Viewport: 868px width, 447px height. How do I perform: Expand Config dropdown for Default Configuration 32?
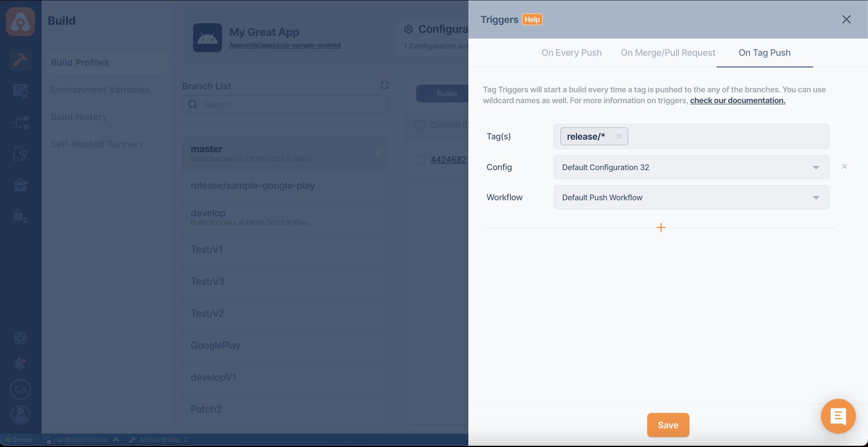(x=816, y=167)
